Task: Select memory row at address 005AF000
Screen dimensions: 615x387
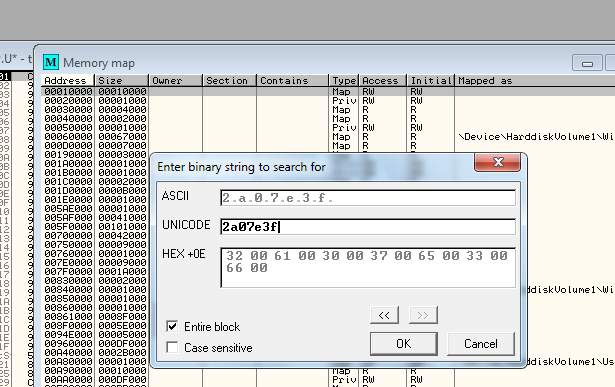Action: point(96,218)
